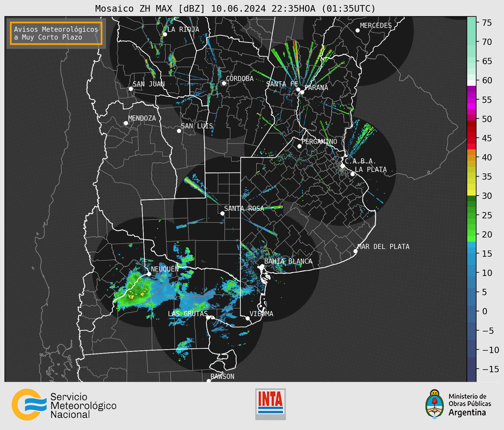The width and height of the screenshot is (504, 430).
Task: Click the MENDOZA city marker dot
Action: point(126,123)
